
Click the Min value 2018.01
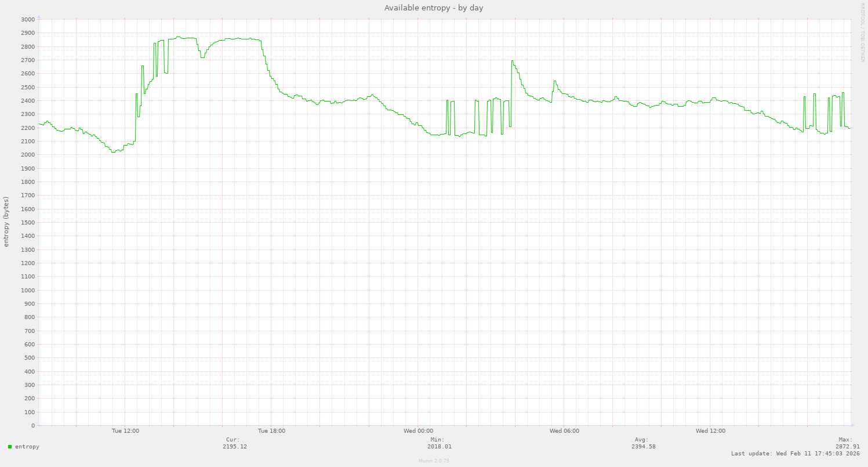(x=439, y=447)
